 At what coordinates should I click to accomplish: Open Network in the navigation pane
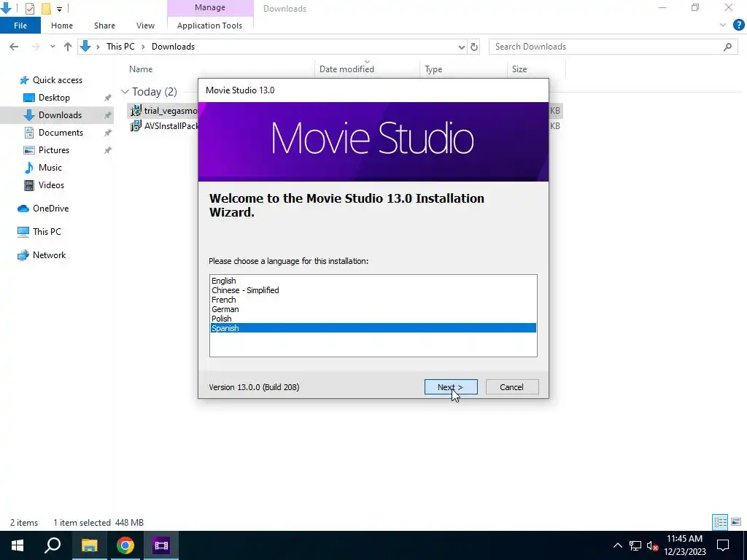click(49, 254)
